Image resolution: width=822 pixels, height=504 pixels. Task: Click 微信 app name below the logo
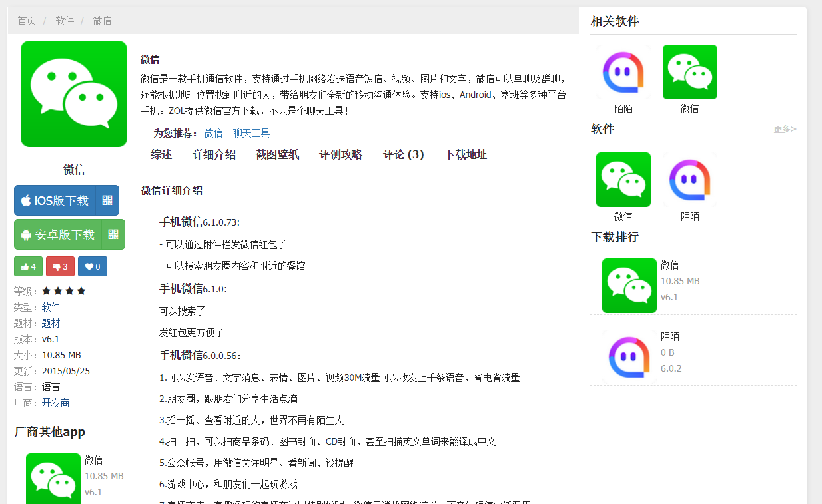click(74, 170)
